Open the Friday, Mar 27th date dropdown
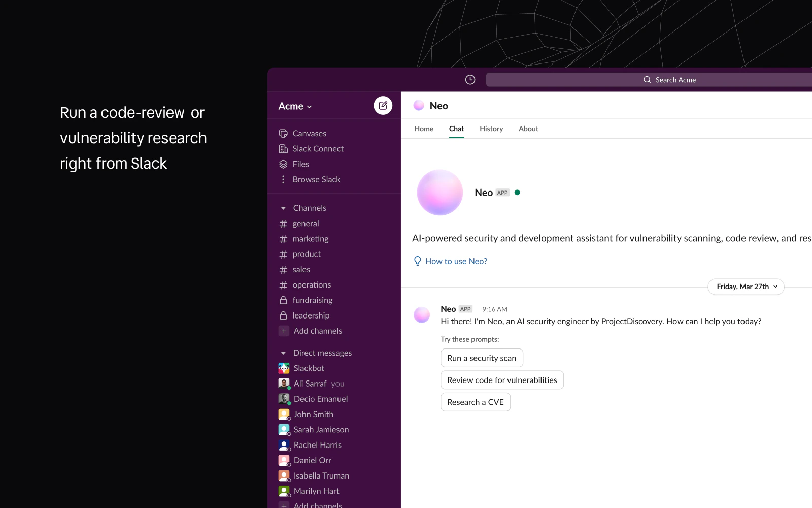 pyautogui.click(x=746, y=287)
